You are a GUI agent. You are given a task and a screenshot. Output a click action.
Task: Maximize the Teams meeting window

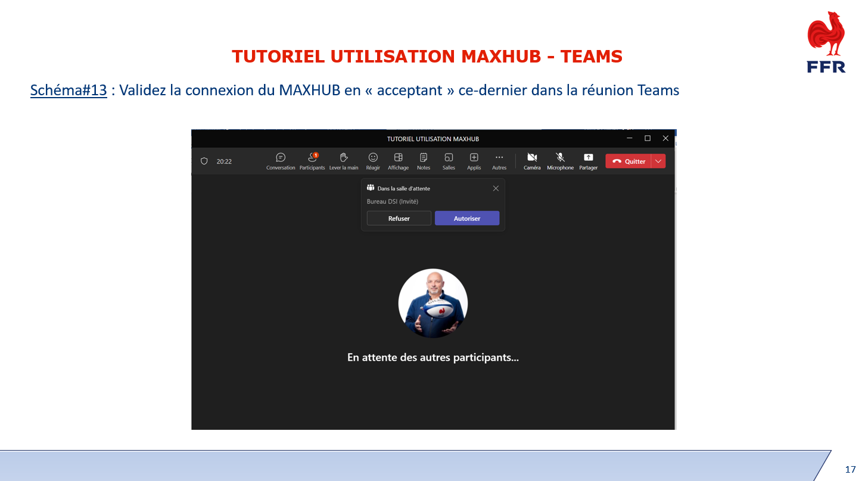(648, 138)
